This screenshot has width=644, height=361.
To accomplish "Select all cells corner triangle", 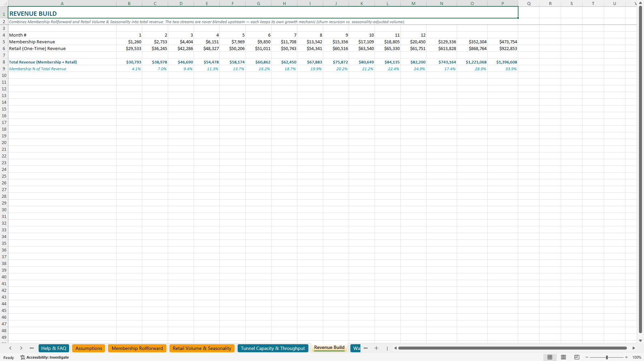I will (x=4, y=3).
